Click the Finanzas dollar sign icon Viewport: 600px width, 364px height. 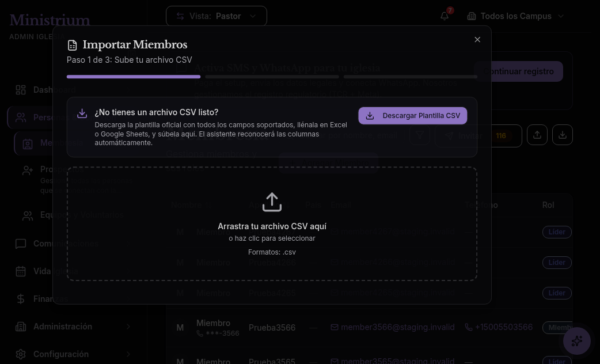pyautogui.click(x=21, y=299)
